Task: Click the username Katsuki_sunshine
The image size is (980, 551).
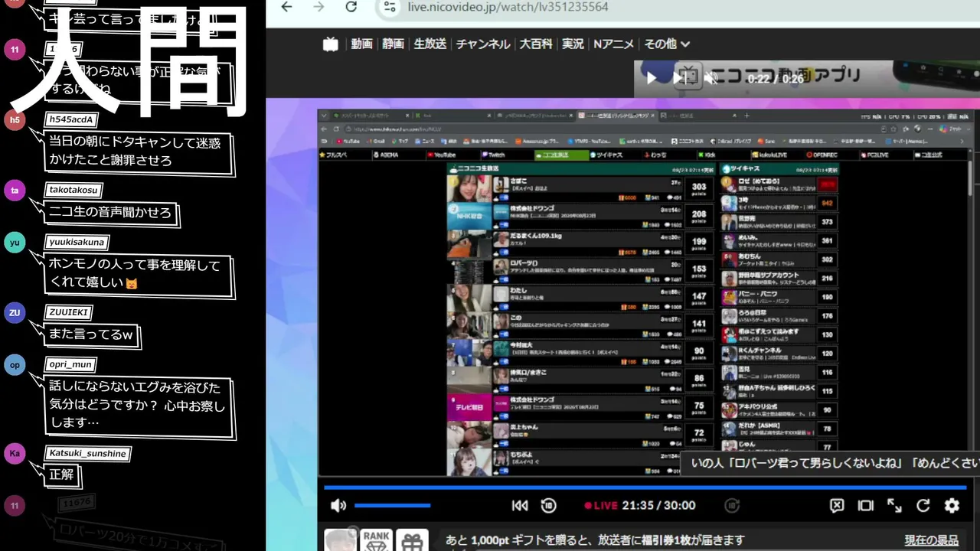Action: [87, 454]
